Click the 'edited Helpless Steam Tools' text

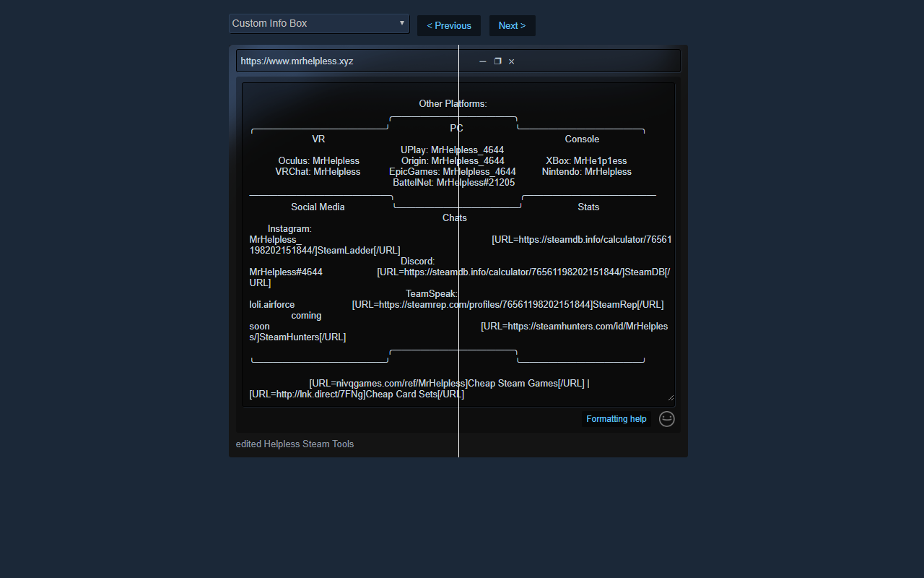pyautogui.click(x=295, y=444)
